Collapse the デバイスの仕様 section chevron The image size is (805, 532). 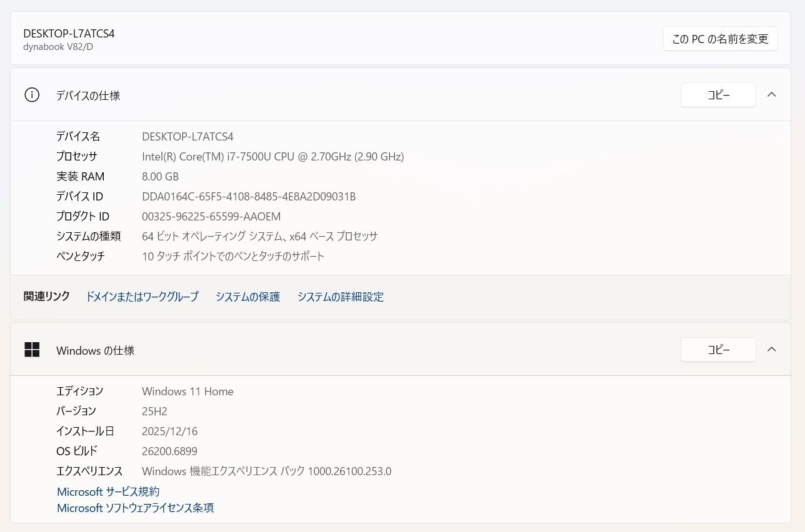point(772,95)
